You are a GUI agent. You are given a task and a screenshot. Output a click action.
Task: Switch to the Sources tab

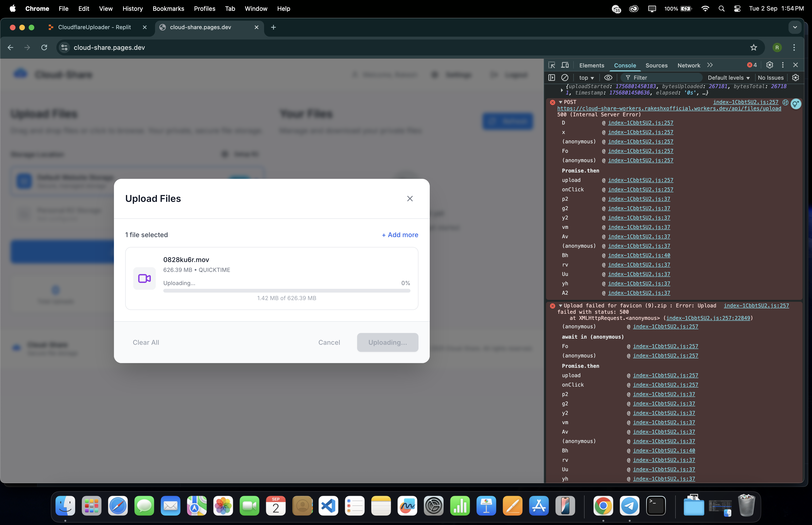tap(656, 66)
